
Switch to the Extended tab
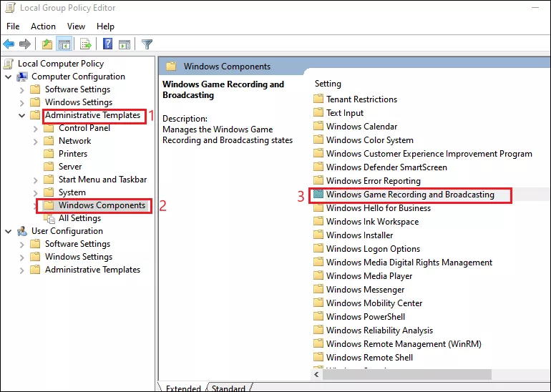coord(183,388)
